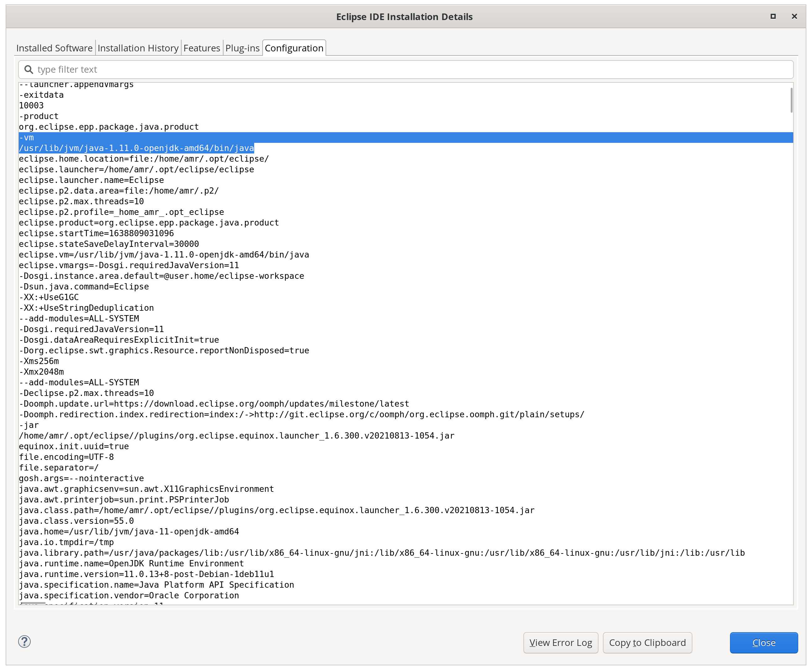The height and width of the screenshot is (671, 812).
Task: View the Plug-ins tab
Action: [242, 48]
